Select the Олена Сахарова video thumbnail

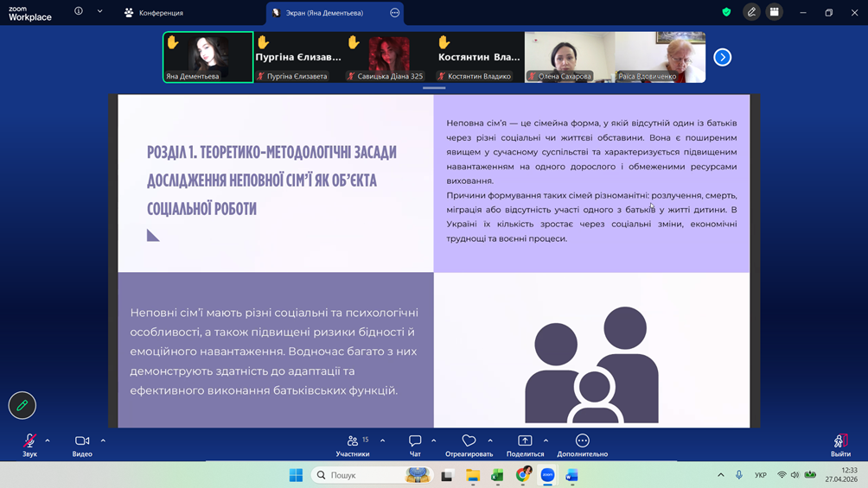570,57
